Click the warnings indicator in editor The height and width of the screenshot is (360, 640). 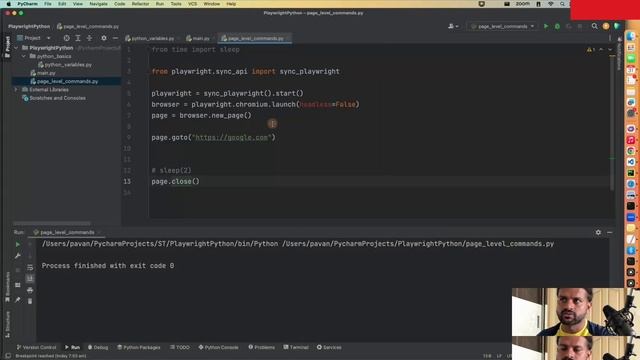pyautogui.click(x=591, y=49)
